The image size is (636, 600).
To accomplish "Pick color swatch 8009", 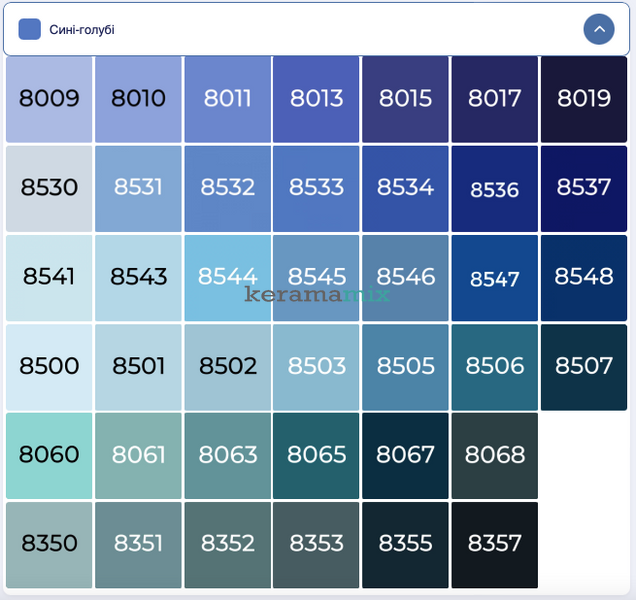I will [x=49, y=99].
